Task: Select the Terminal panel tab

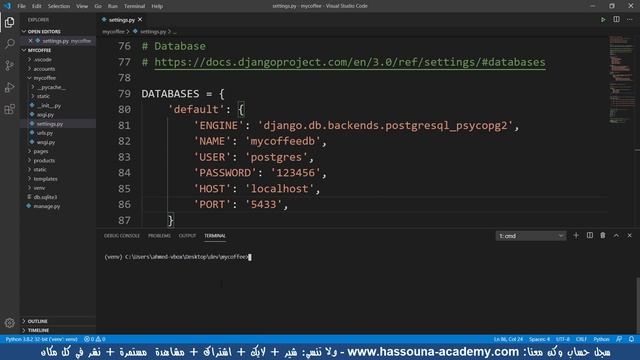Action: (215, 236)
